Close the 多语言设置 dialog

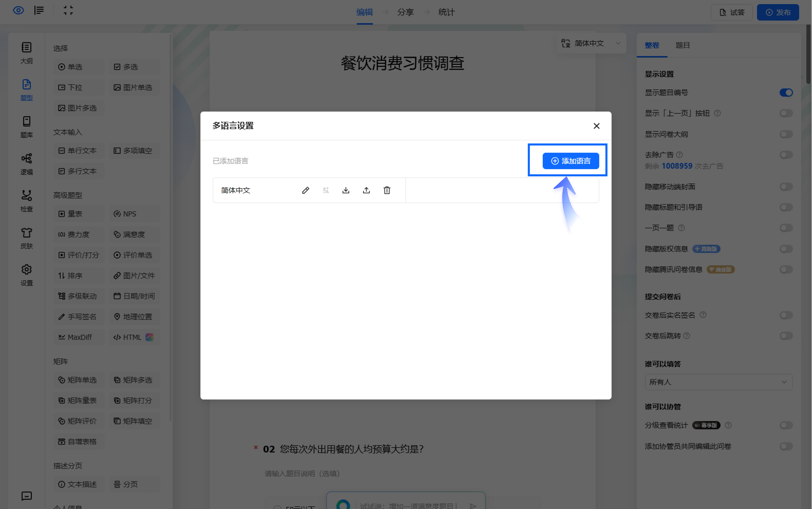597,126
